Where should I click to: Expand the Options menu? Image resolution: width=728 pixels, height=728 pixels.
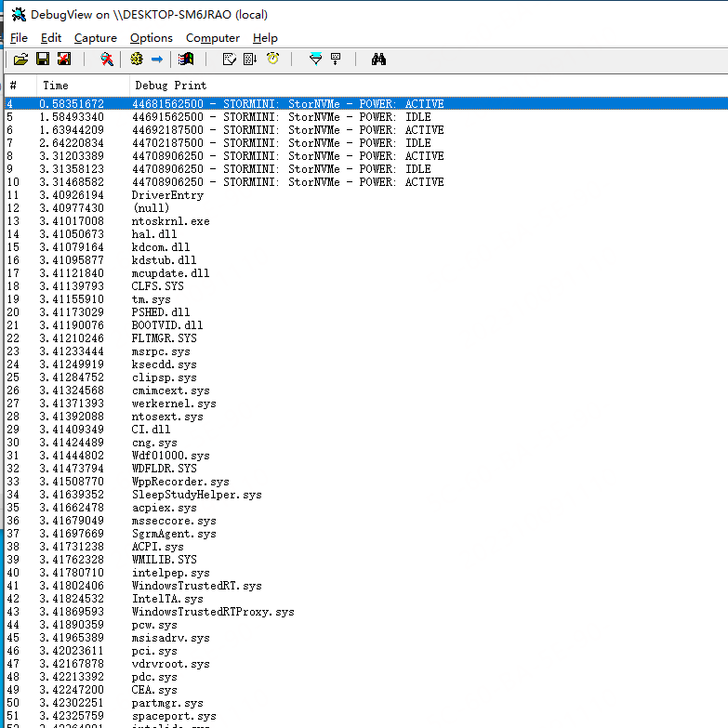tap(152, 38)
